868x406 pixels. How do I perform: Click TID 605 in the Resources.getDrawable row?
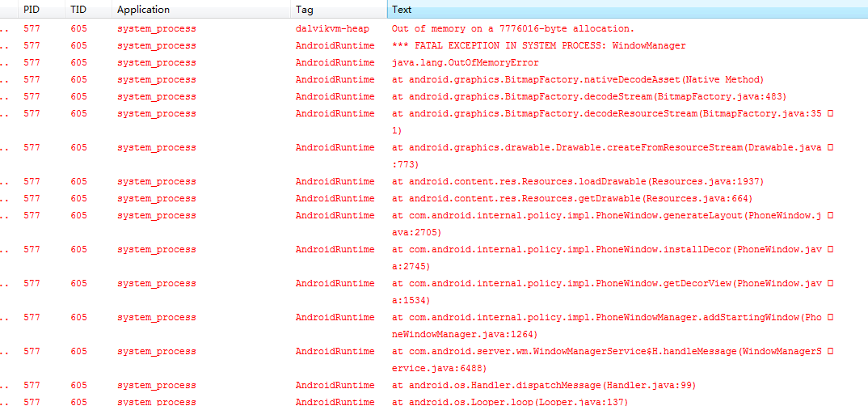[x=78, y=198]
